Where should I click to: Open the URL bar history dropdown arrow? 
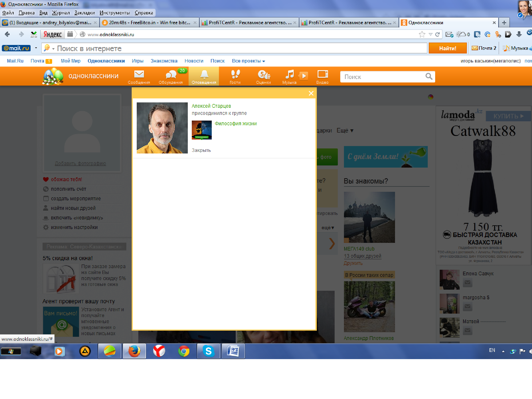click(x=430, y=34)
